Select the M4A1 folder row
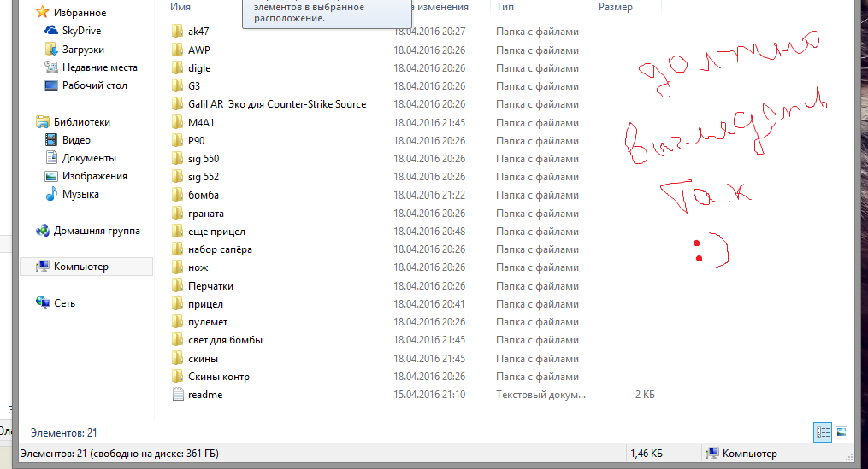This screenshot has width=868, height=469. (x=200, y=122)
